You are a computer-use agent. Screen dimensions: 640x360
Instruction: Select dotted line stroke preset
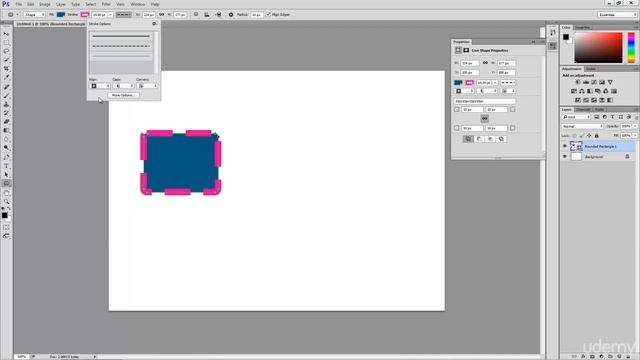121,56
